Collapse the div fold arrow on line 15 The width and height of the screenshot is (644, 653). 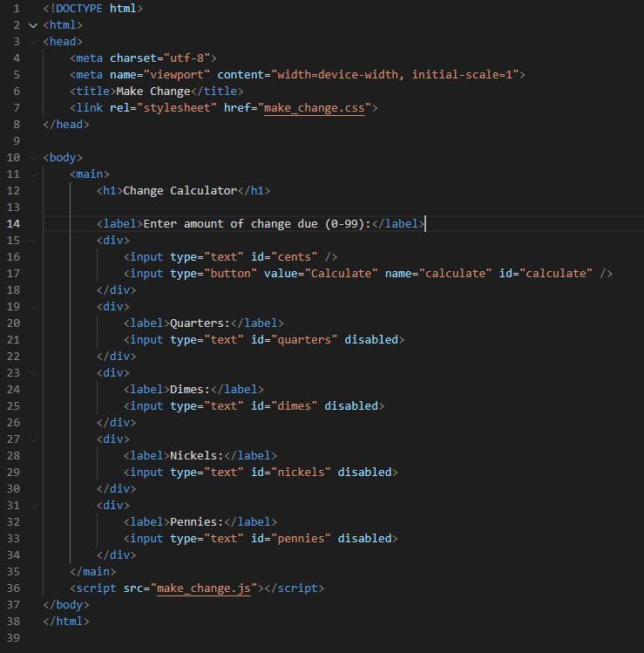[33, 241]
